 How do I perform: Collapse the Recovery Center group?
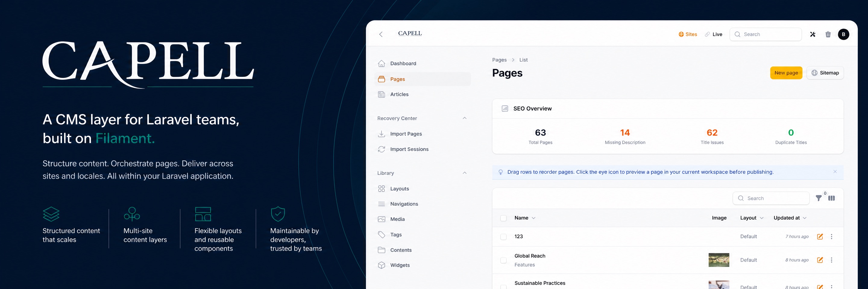(464, 118)
